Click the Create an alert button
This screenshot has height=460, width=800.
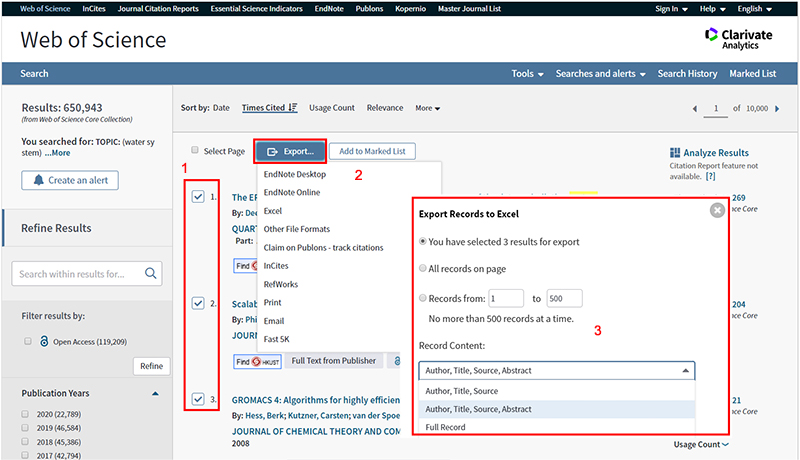point(70,180)
